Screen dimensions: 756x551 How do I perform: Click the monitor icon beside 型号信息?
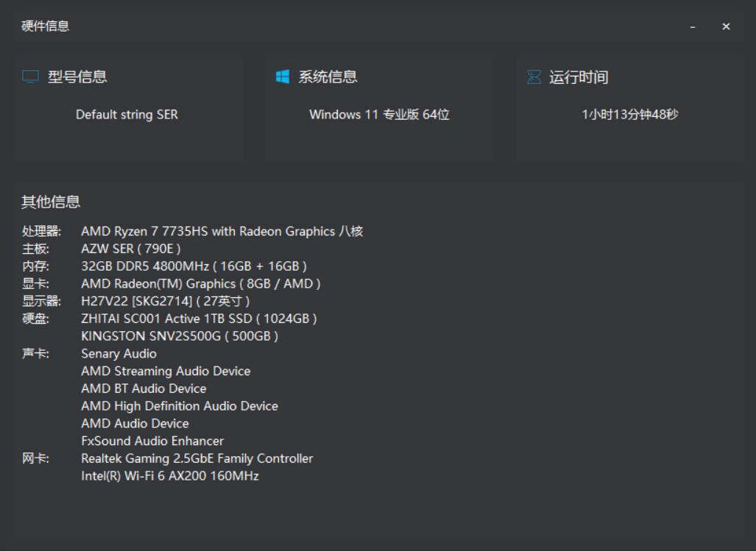tap(30, 77)
